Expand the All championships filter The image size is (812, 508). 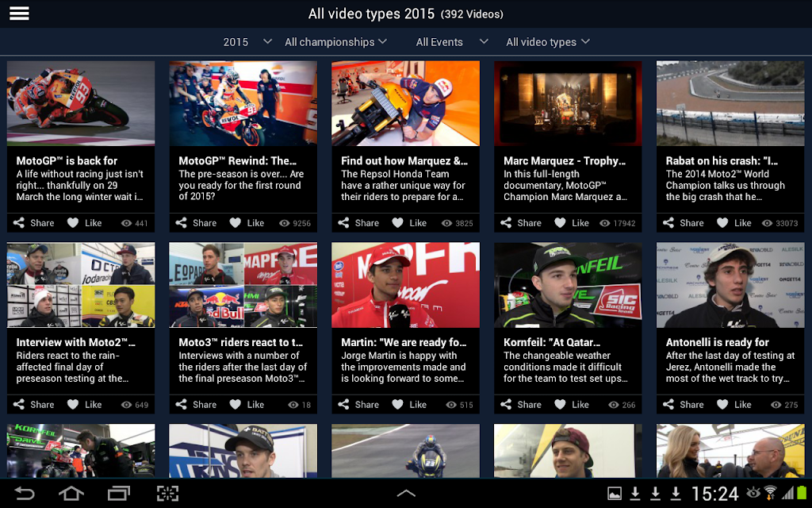coord(335,42)
